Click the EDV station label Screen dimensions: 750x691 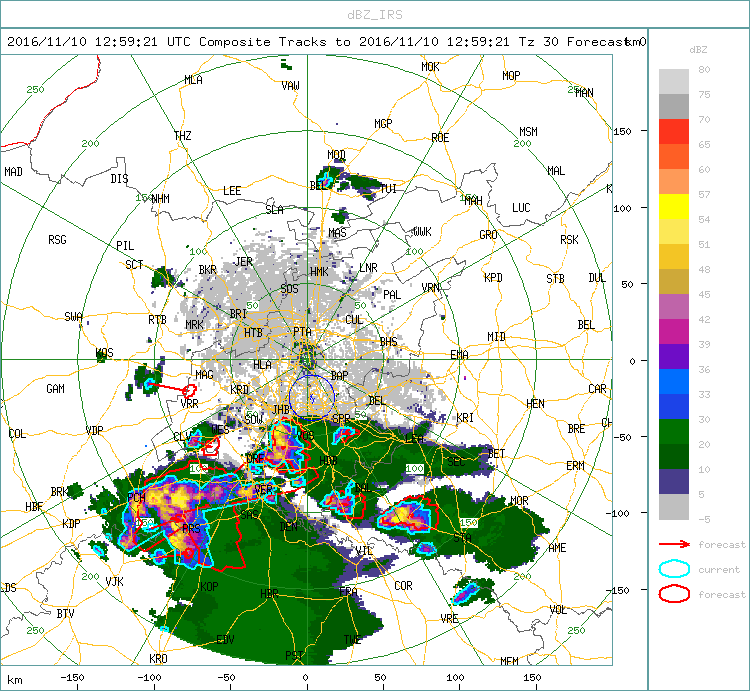[225, 639]
